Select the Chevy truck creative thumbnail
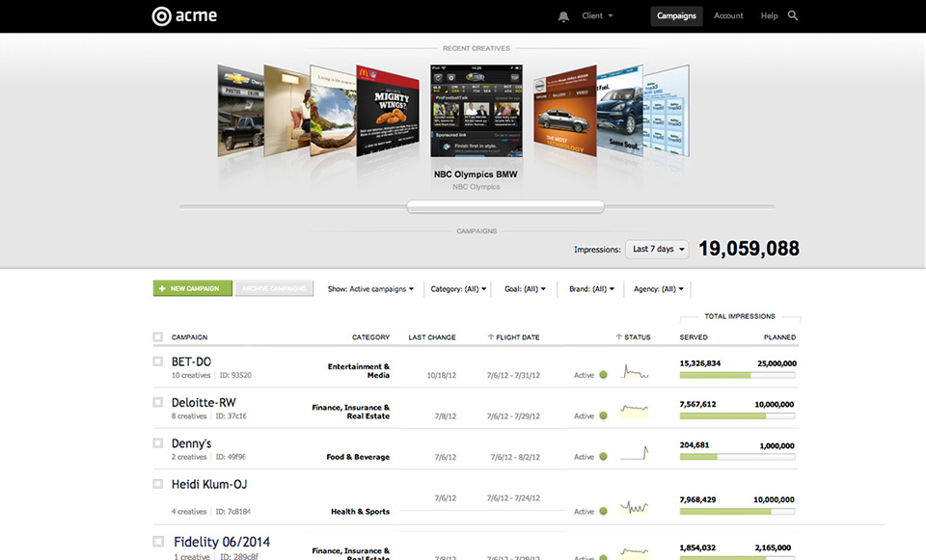Viewport: 926px width, 560px height. (240, 111)
